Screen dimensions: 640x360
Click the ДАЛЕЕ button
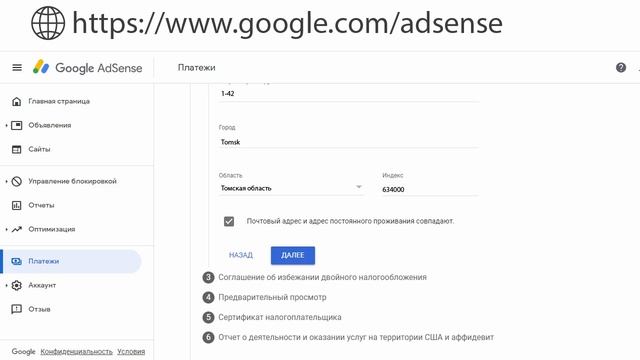coord(293,256)
